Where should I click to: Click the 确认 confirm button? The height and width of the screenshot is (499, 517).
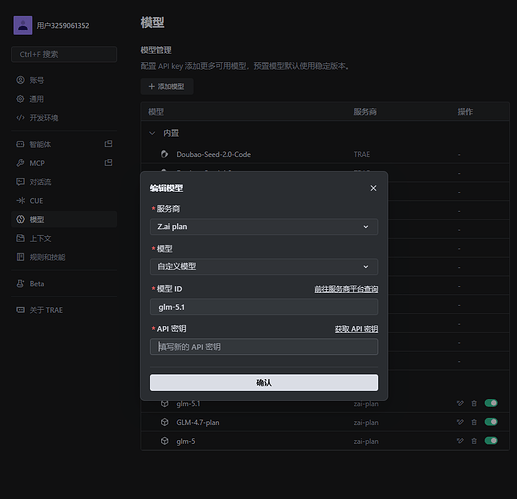click(264, 382)
